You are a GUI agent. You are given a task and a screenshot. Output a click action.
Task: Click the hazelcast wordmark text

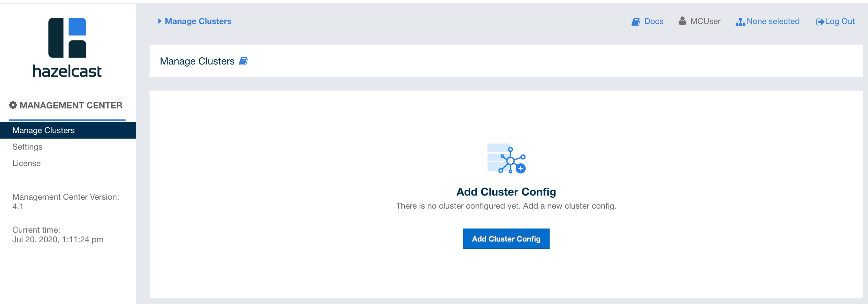click(x=67, y=71)
